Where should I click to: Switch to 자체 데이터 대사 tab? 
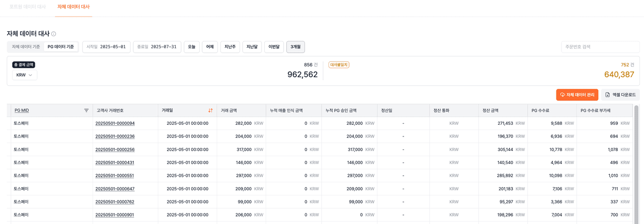click(73, 7)
